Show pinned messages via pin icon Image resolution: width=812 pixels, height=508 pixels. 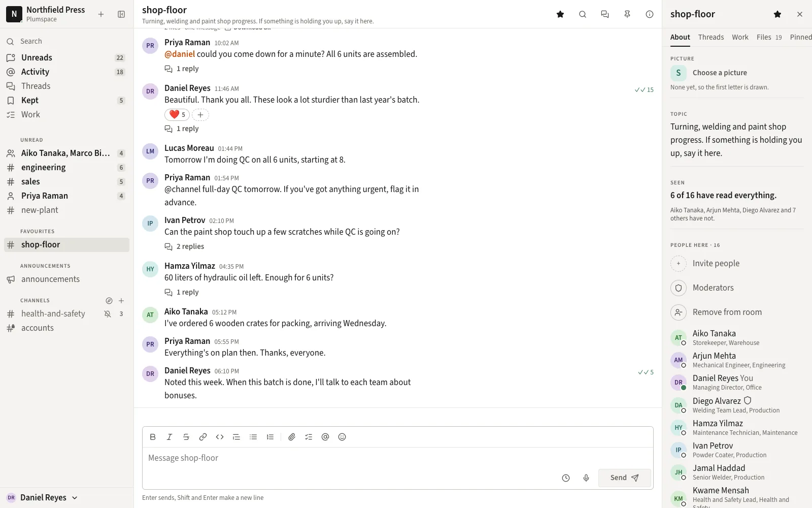coord(627,14)
